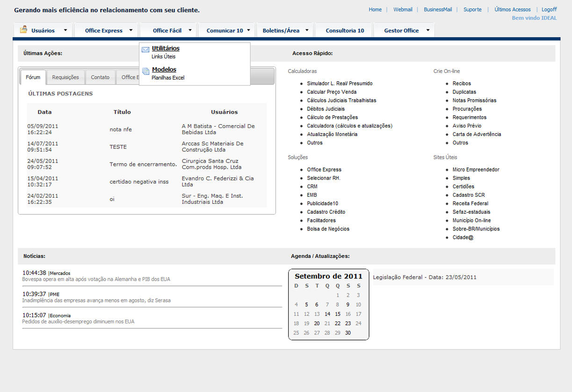Click the Legislação Federal agenda entry

click(x=425, y=277)
